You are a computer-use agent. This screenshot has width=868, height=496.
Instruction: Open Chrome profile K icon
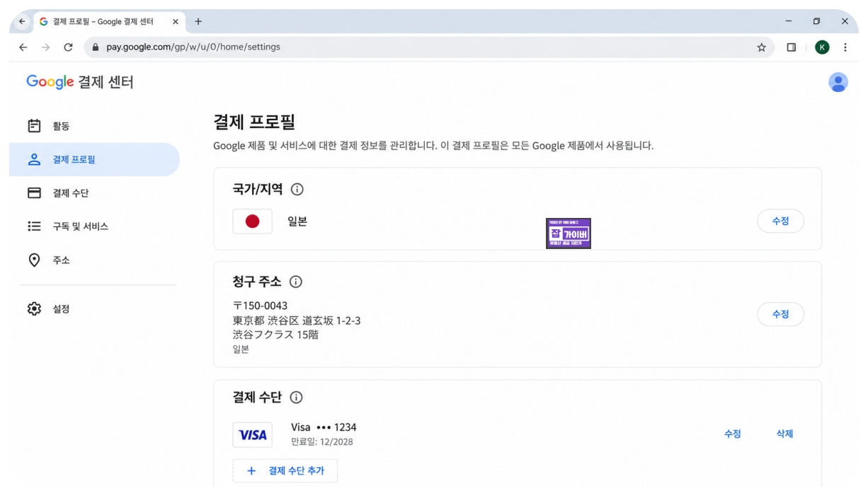(x=822, y=47)
